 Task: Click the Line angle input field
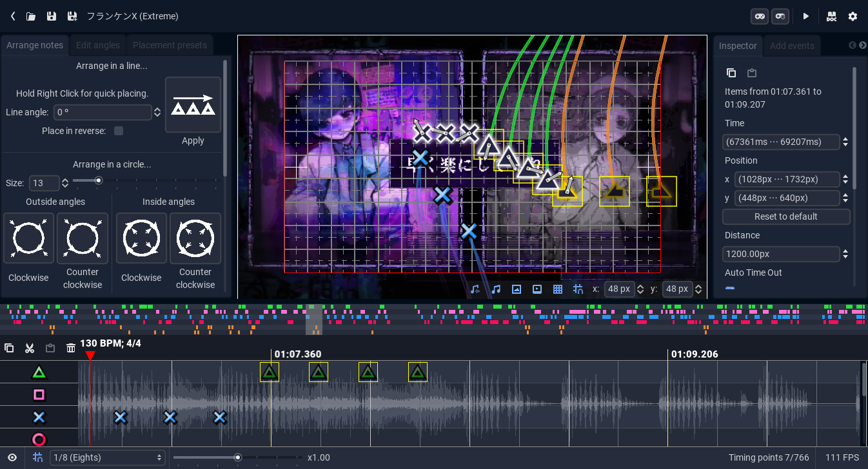pyautogui.click(x=103, y=112)
